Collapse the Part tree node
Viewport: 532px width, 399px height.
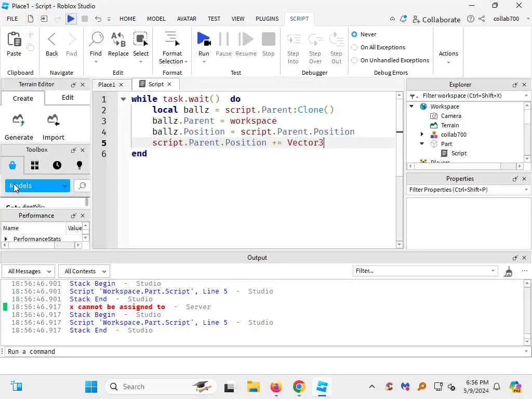pos(422,143)
